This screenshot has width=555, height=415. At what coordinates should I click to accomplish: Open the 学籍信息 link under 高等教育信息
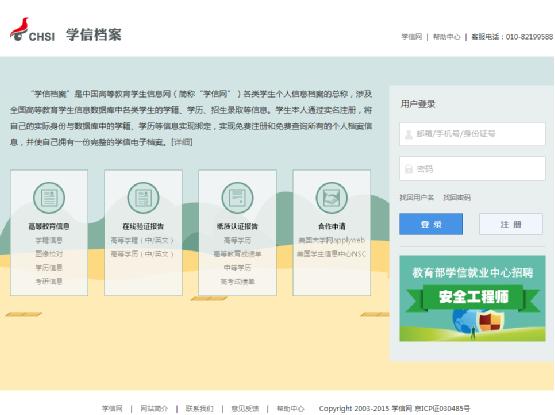pyautogui.click(x=49, y=240)
